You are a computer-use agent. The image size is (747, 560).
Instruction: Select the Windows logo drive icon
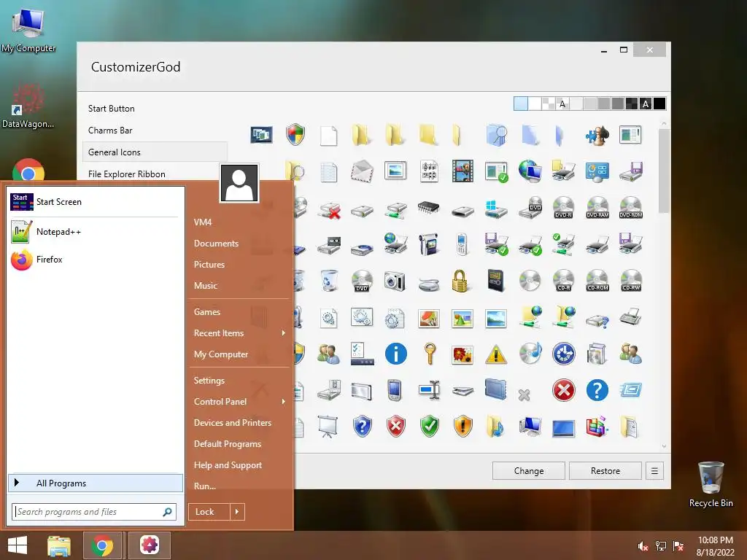(495, 209)
